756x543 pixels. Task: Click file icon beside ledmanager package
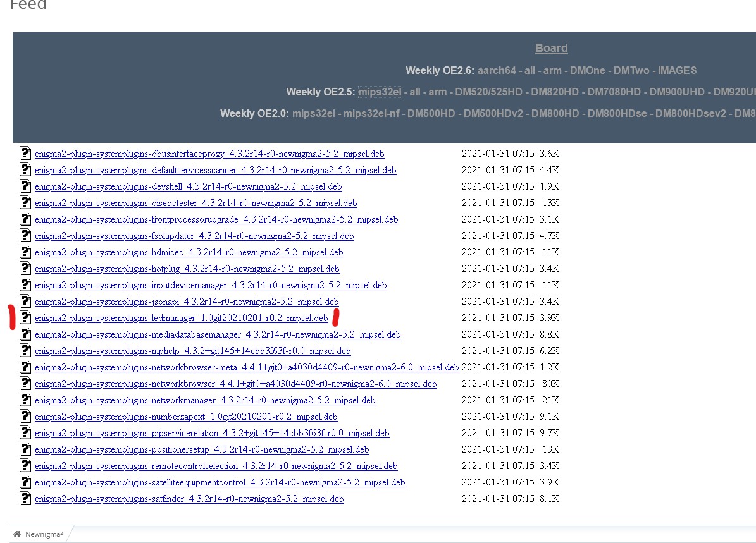25,318
